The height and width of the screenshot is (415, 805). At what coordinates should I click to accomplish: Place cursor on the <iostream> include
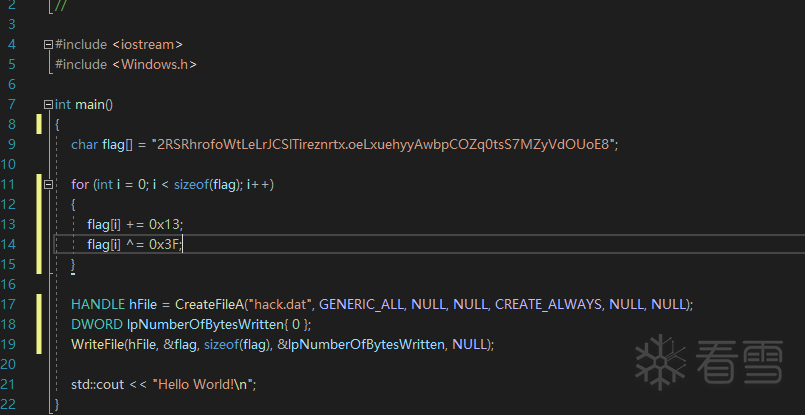(x=147, y=45)
